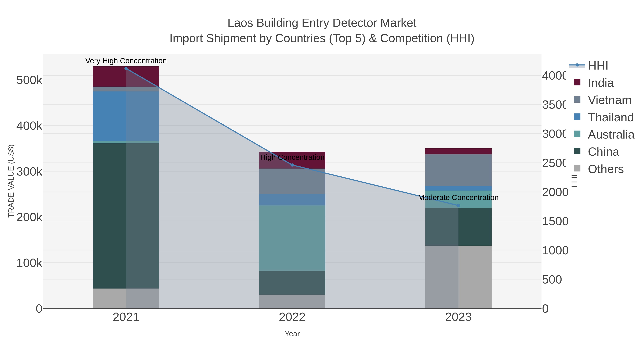The width and height of the screenshot is (644, 362).
Task: Toggle the China legend entry
Action: (596, 152)
